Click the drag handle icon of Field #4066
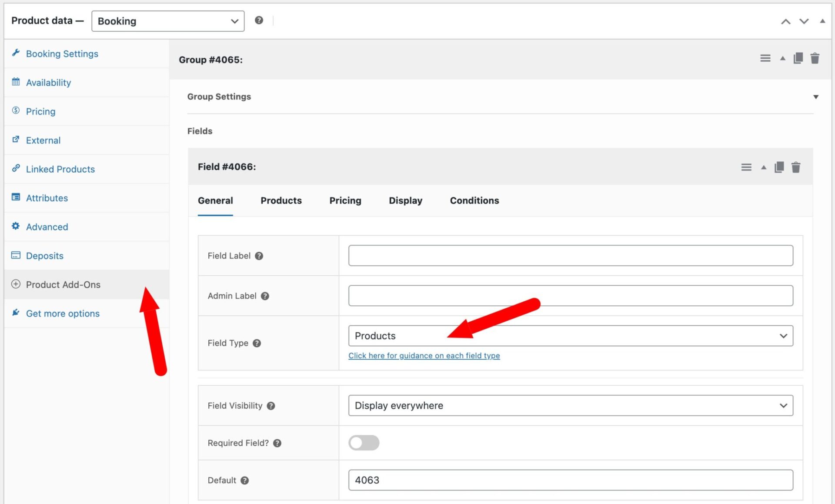Viewport: 835px width, 504px height. [746, 167]
